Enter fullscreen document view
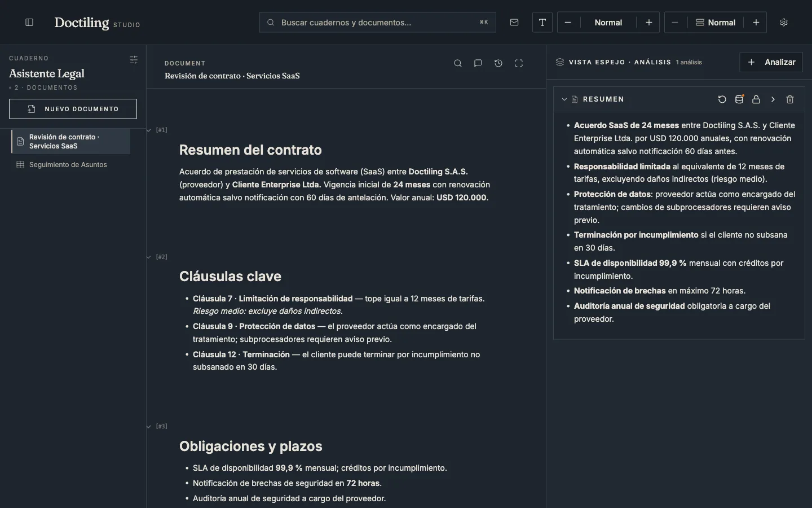The image size is (812, 508). coord(519,63)
